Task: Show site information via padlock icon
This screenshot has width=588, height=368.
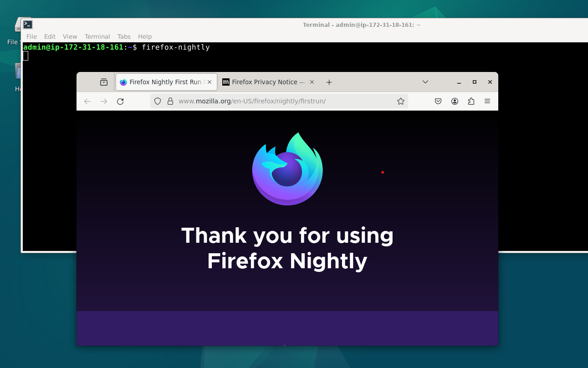Action: 170,101
